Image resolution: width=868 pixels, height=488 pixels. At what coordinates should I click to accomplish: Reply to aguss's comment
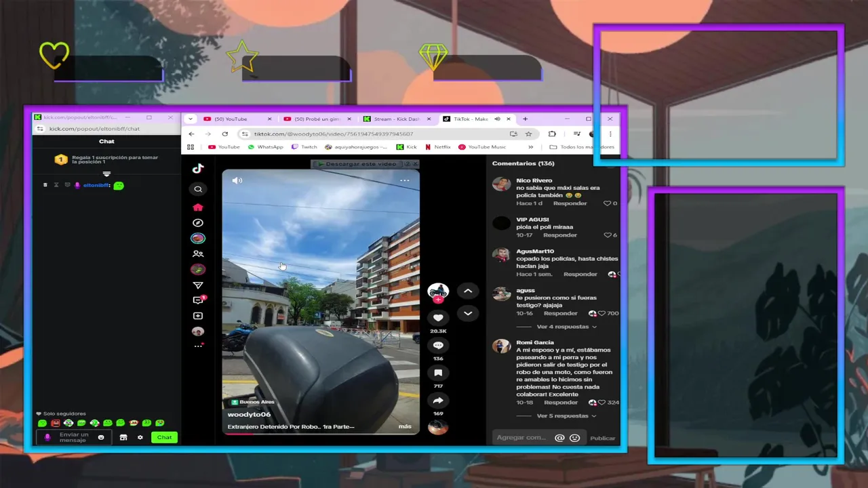(x=560, y=313)
